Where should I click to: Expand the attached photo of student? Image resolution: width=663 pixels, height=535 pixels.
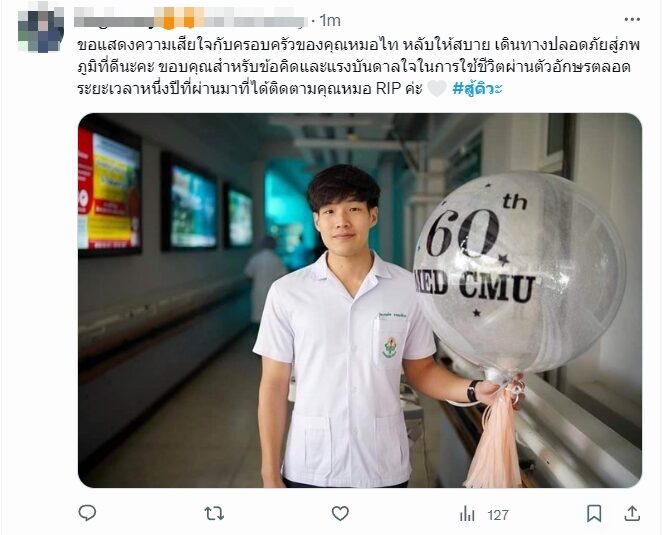360,300
